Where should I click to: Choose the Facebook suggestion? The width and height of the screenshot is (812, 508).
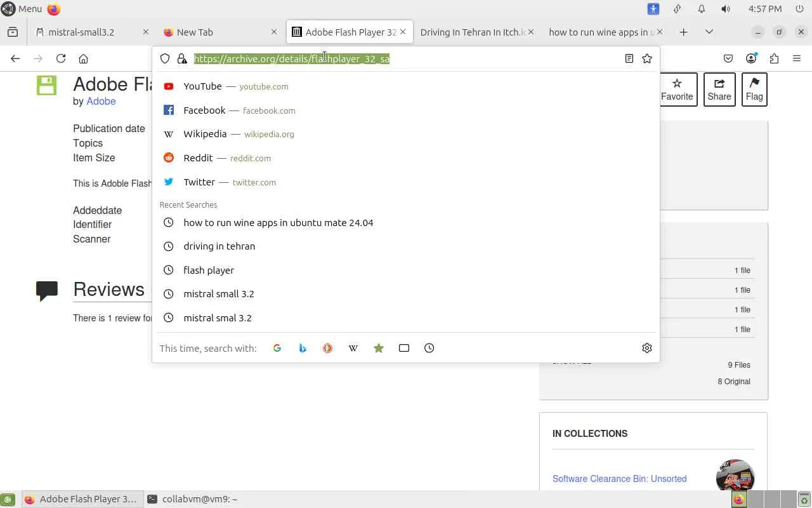point(406,110)
